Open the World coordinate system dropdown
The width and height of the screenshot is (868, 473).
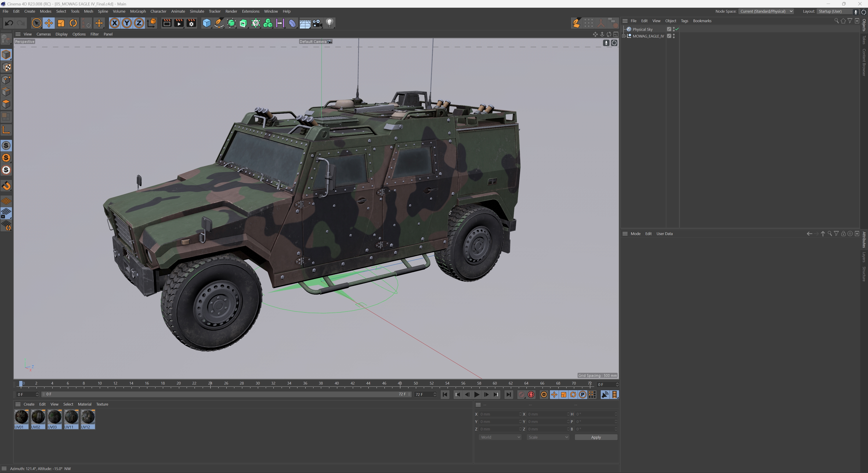click(x=500, y=437)
